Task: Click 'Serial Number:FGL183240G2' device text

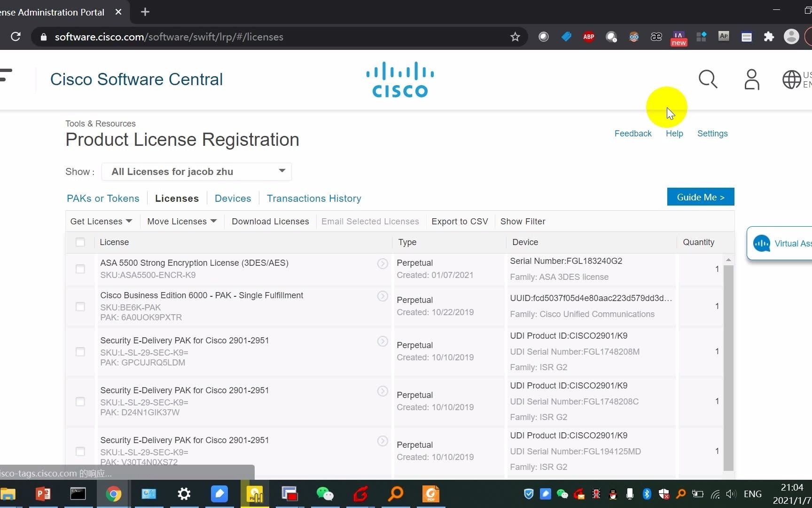Action: tap(566, 261)
